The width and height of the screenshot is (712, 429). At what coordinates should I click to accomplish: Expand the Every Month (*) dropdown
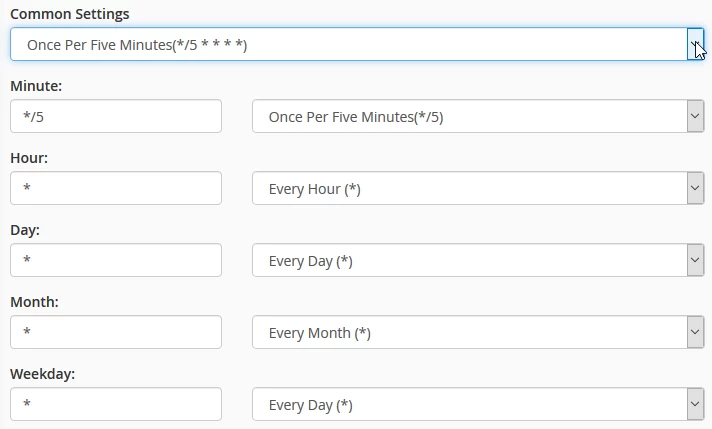click(470, 332)
